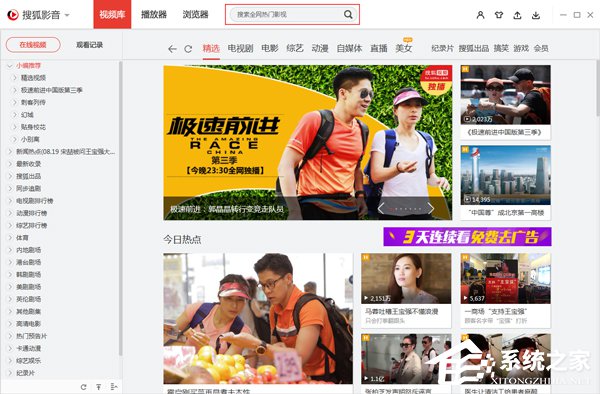Open the 直播 category
Screen dimensions: 600x394
click(x=379, y=48)
